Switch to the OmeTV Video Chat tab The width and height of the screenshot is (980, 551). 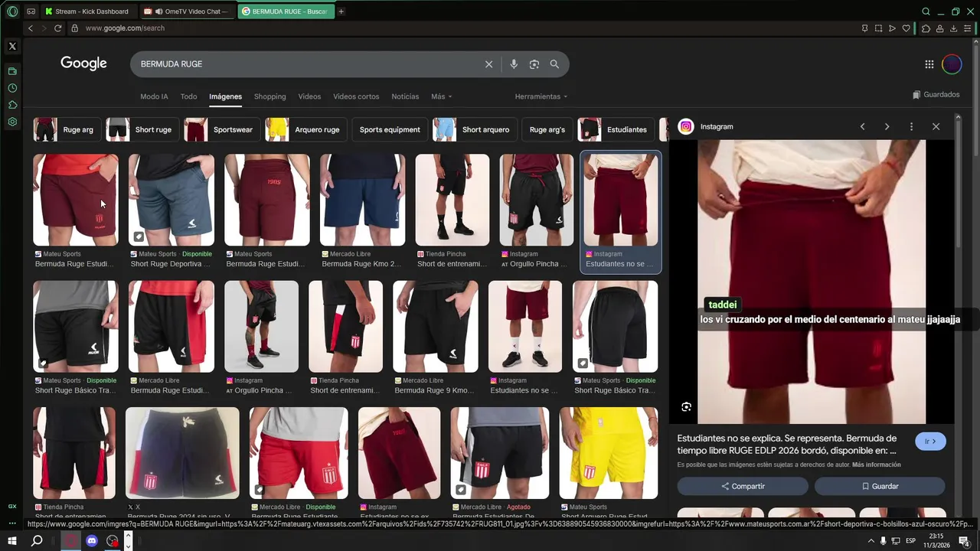click(x=188, y=11)
